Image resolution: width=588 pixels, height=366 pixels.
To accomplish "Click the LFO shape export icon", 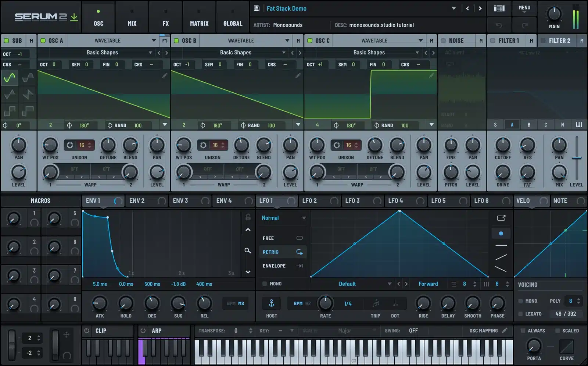I will [501, 218].
